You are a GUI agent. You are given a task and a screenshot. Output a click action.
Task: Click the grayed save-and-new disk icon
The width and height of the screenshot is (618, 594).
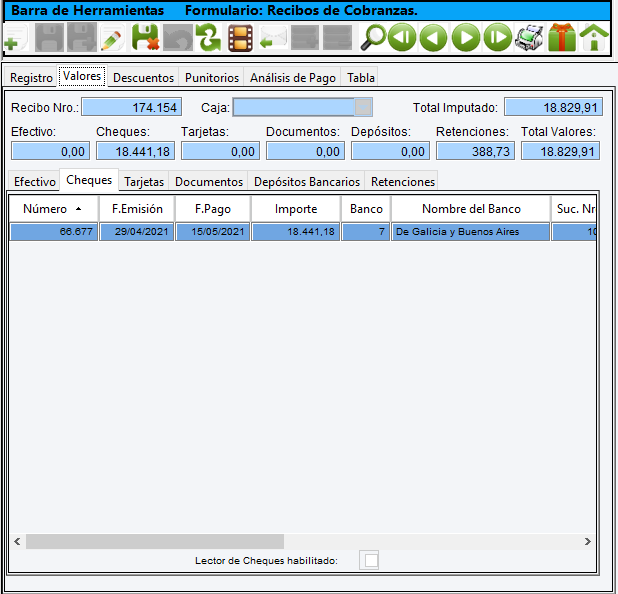click(82, 38)
